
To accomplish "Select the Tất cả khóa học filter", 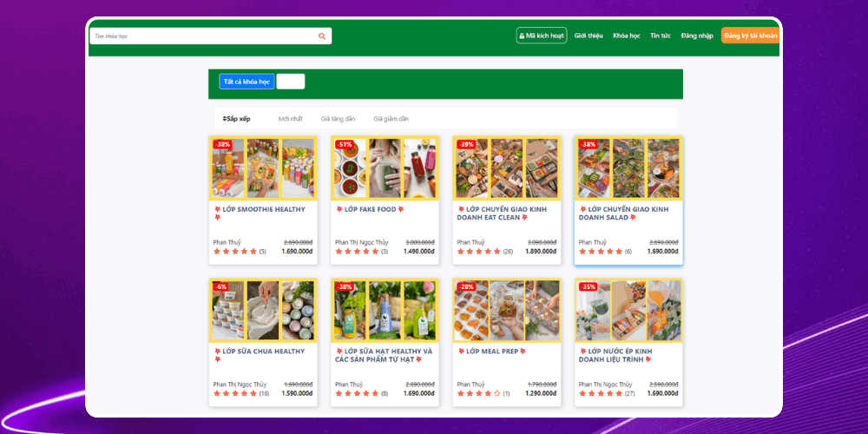I will pos(247,82).
